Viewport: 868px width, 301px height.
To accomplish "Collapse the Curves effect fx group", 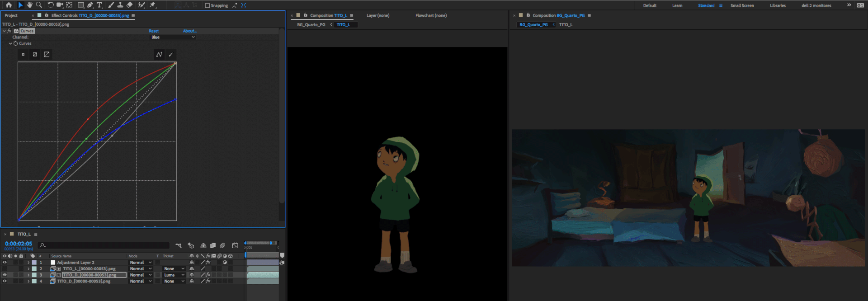I will click(4, 31).
